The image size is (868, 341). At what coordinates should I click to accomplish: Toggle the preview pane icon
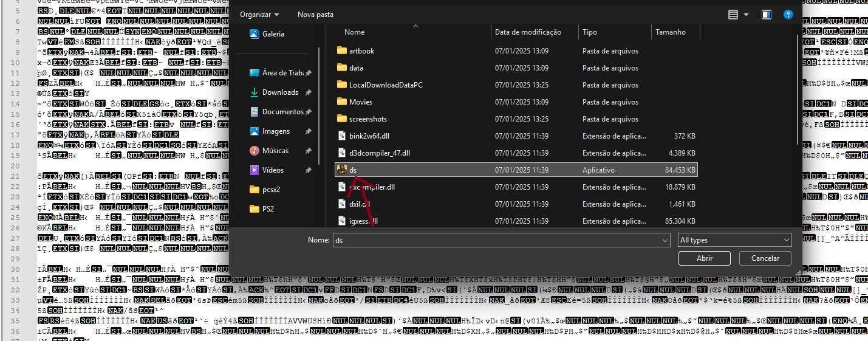click(767, 15)
